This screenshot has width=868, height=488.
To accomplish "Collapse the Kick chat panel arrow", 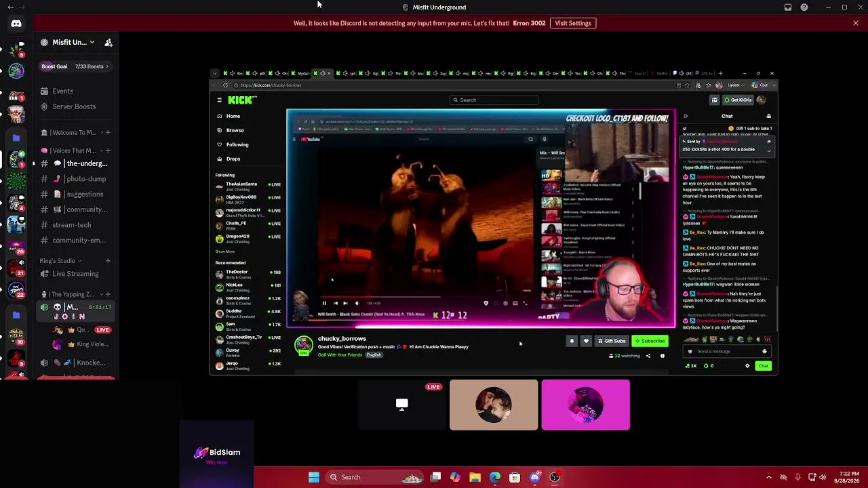I will point(685,116).
